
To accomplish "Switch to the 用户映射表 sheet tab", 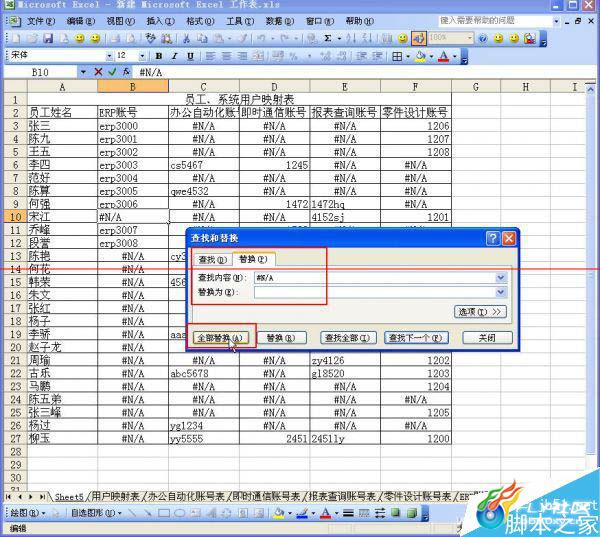I will 115,497.
